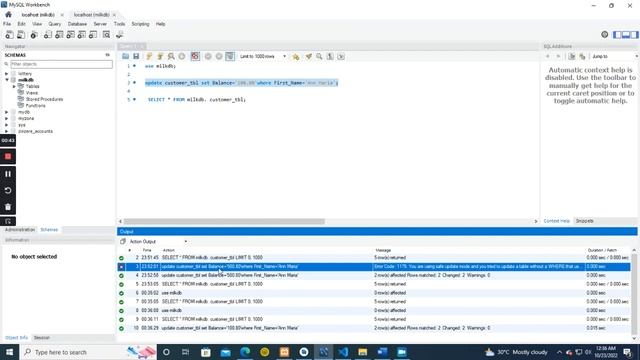Expand the mydb schema
The width and height of the screenshot is (640, 360).
pos(7,112)
